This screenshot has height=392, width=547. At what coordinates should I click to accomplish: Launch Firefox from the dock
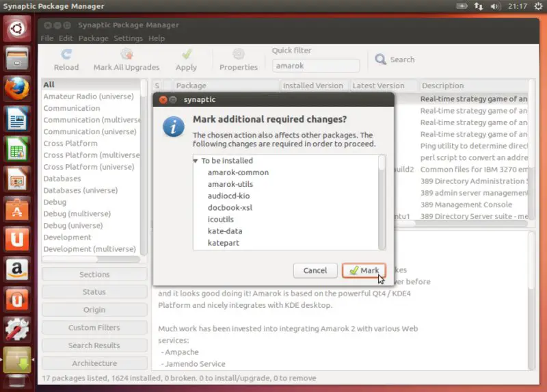click(16, 88)
